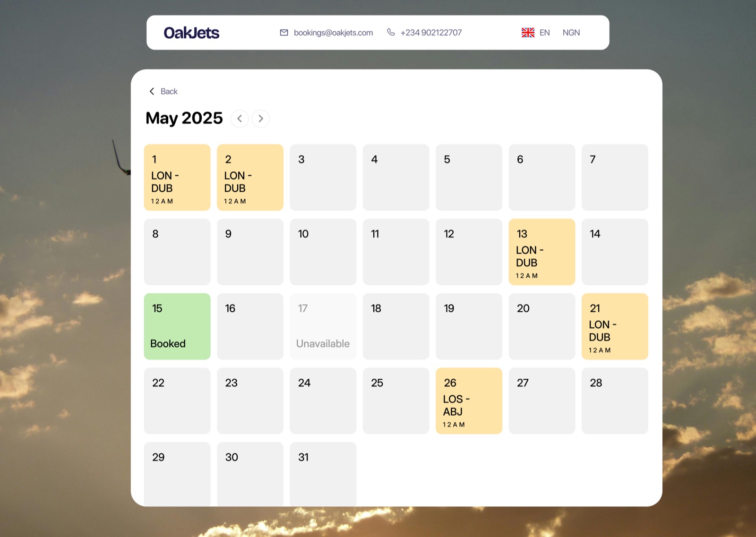The height and width of the screenshot is (537, 756).
Task: Open the NGN currency selector
Action: 571,33
